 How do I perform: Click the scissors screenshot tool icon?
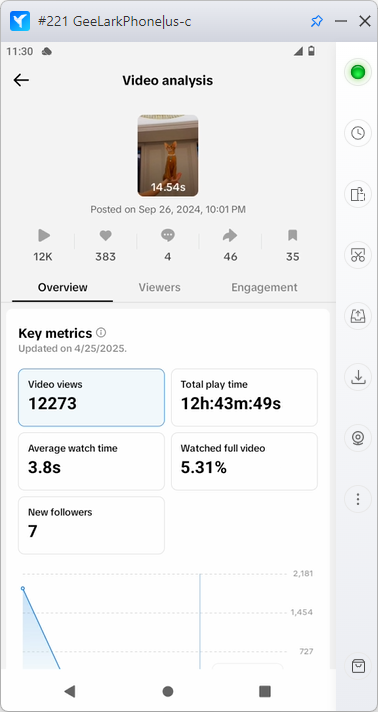click(x=358, y=255)
